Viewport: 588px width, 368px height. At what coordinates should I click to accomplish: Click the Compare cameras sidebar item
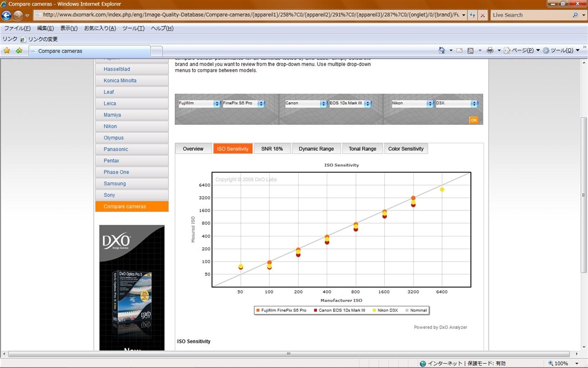tap(131, 206)
